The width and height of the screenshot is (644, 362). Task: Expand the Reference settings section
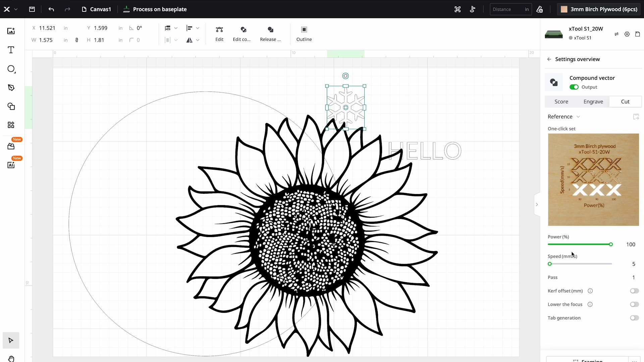579,116
